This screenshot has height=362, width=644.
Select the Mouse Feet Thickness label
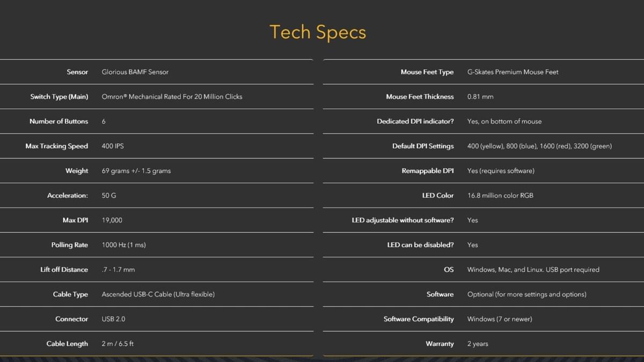420,97
